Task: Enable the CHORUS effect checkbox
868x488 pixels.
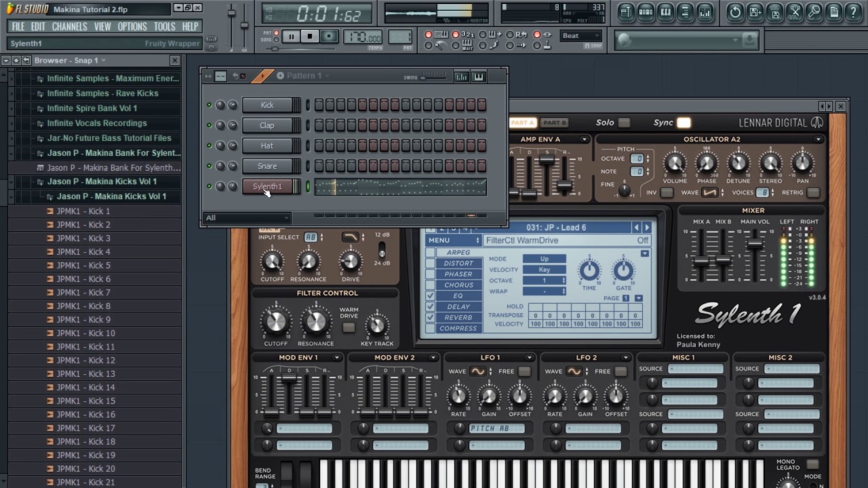Action: click(x=430, y=285)
